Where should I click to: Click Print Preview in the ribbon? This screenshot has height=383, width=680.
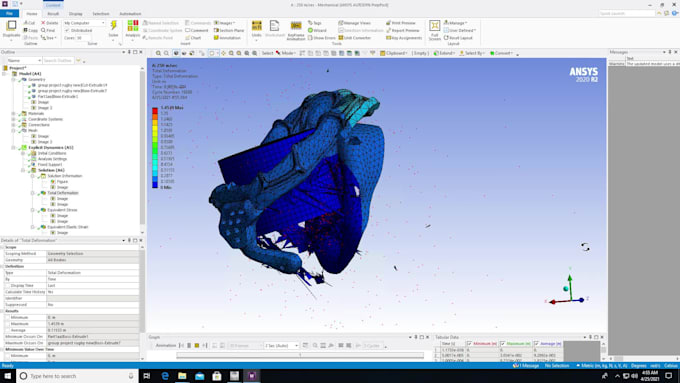tap(401, 23)
